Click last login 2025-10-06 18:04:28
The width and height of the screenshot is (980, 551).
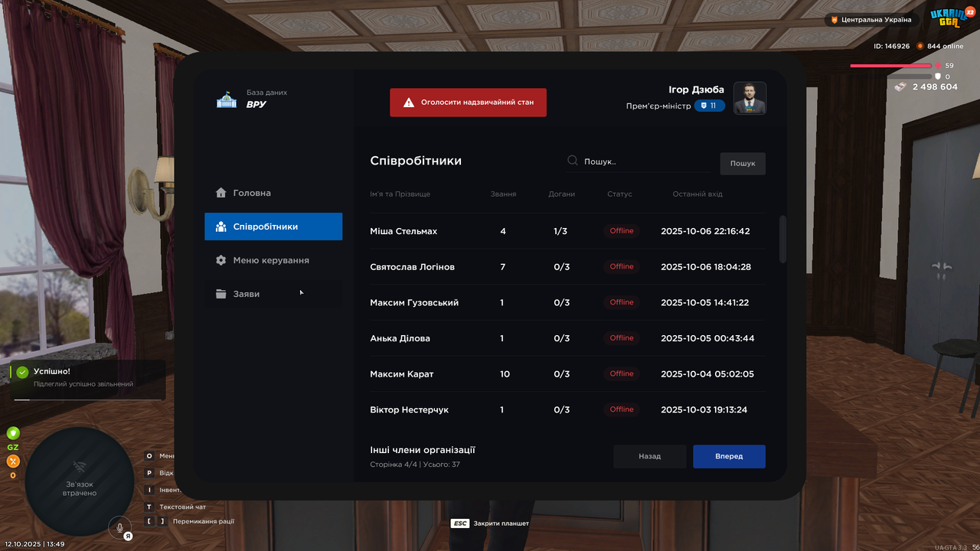(705, 267)
